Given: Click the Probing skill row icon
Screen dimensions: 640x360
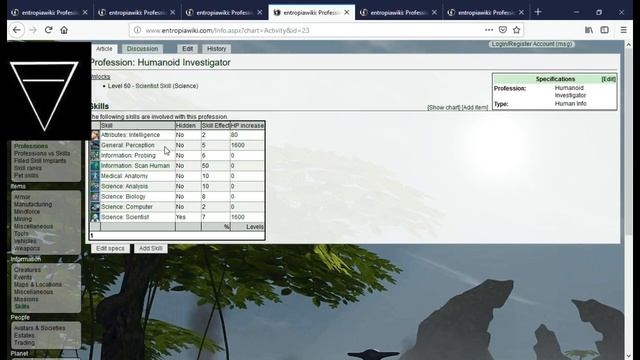Looking at the screenshot, I should click(95, 156).
